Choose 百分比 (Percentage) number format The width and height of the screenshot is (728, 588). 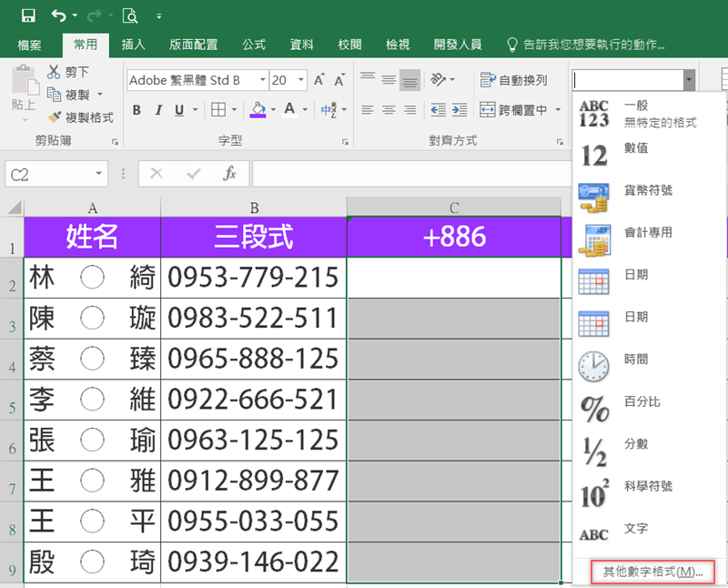point(637,401)
